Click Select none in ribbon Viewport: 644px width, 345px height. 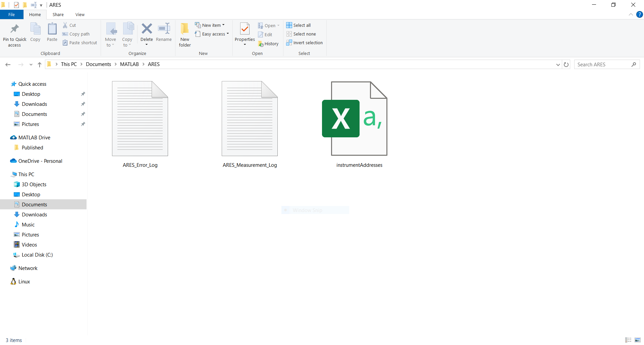[x=301, y=34]
